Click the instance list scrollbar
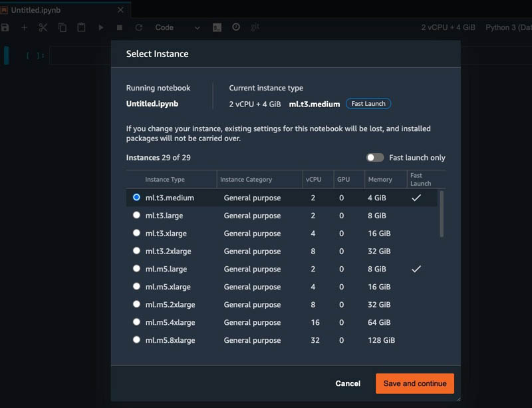 tap(442, 214)
